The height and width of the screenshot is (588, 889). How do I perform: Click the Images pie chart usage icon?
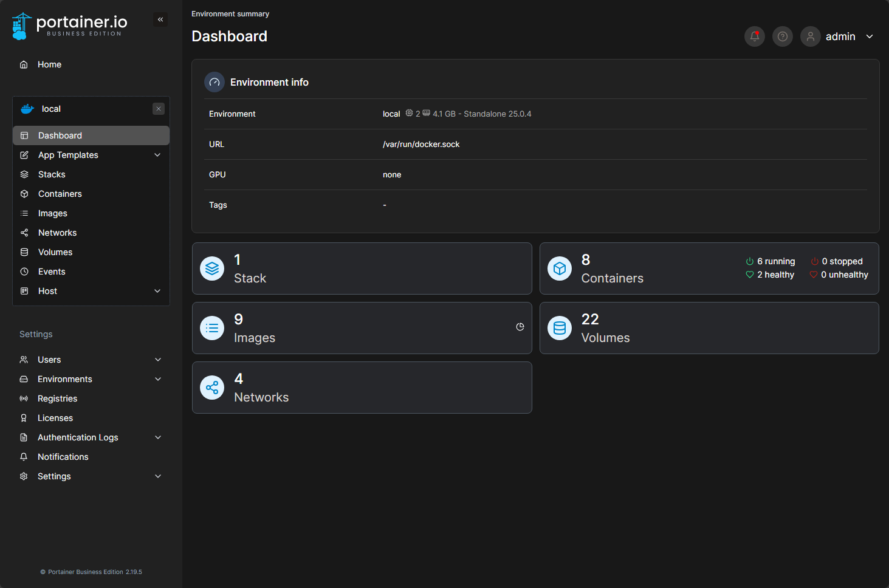pyautogui.click(x=520, y=327)
